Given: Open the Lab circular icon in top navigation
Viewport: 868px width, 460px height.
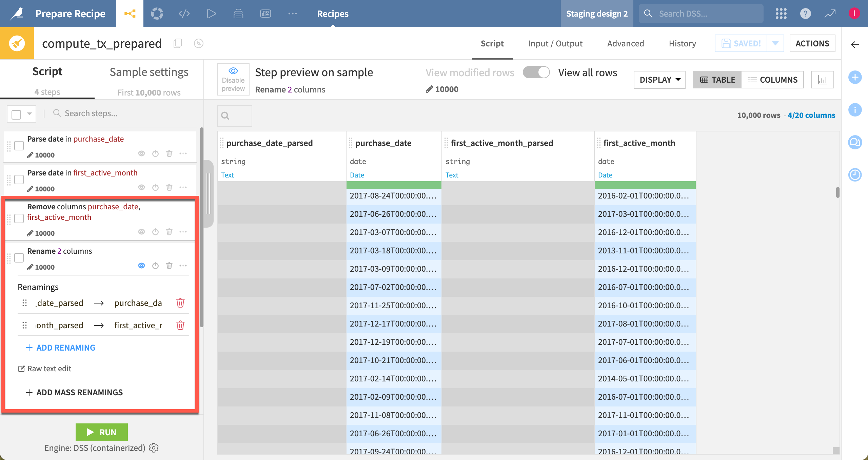Looking at the screenshot, I should click(157, 14).
